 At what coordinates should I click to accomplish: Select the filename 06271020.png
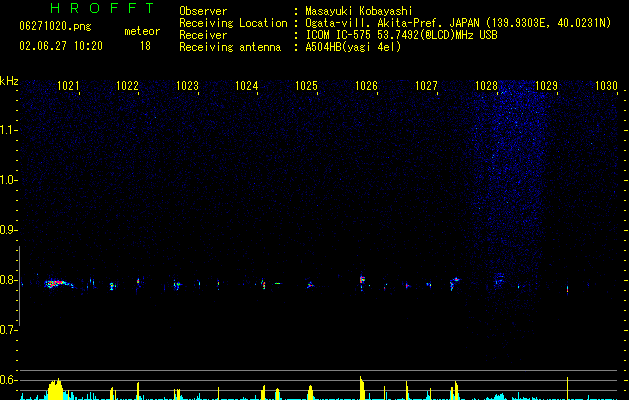coord(55,27)
